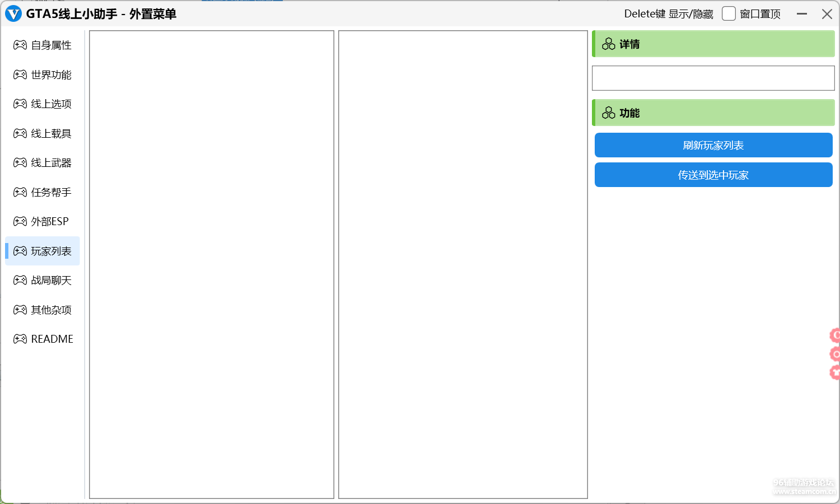Viewport: 840px width, 504px height.
Task: Minimize the GTA5线上小助手 window
Action: click(x=802, y=14)
